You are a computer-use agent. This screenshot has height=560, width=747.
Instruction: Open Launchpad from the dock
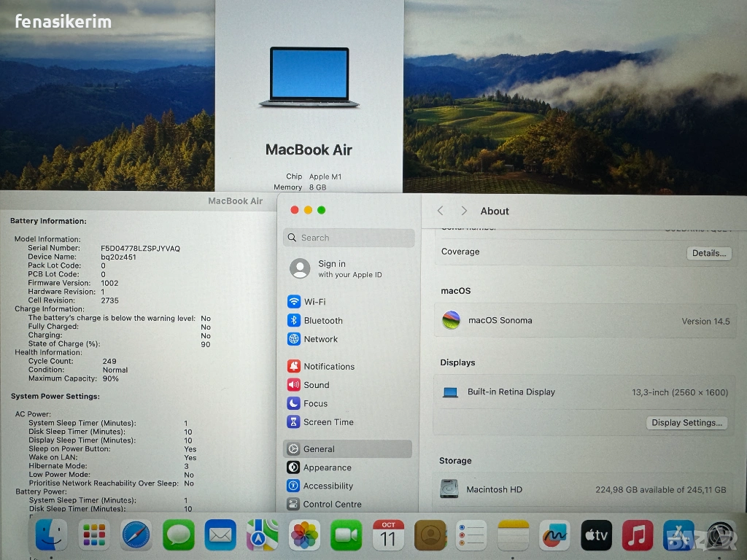click(94, 536)
